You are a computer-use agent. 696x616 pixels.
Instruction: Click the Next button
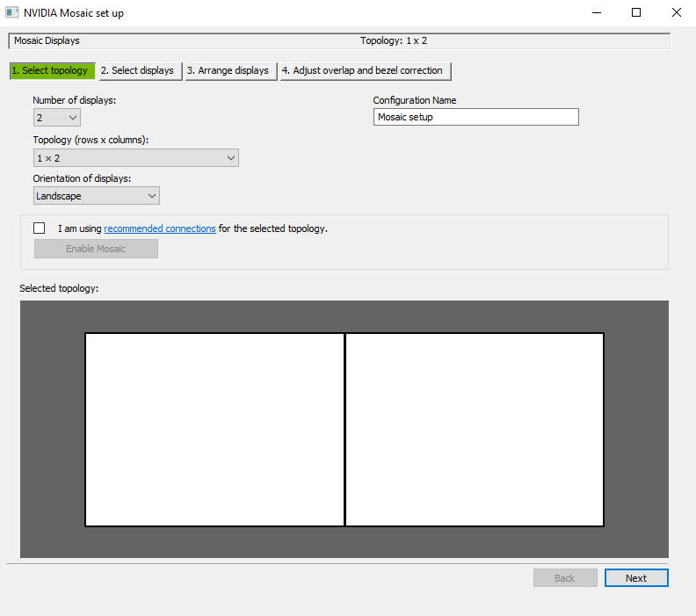pyautogui.click(x=636, y=578)
